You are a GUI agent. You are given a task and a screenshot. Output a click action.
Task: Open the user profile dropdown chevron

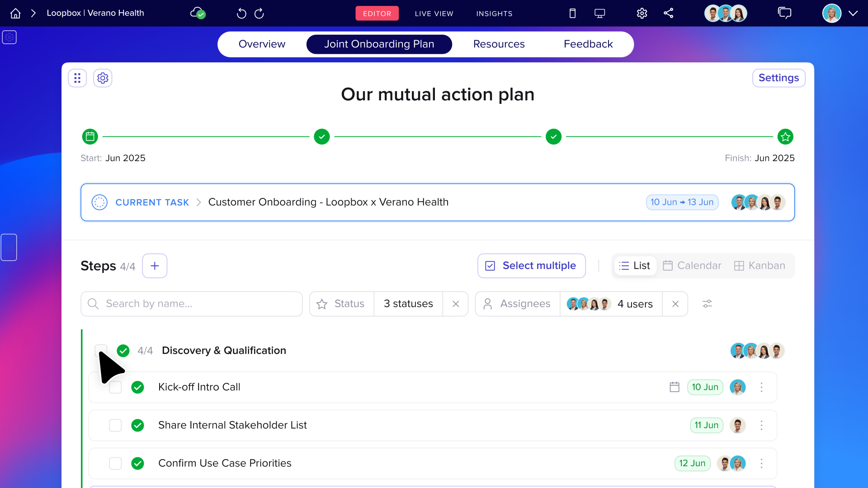[x=853, y=14]
